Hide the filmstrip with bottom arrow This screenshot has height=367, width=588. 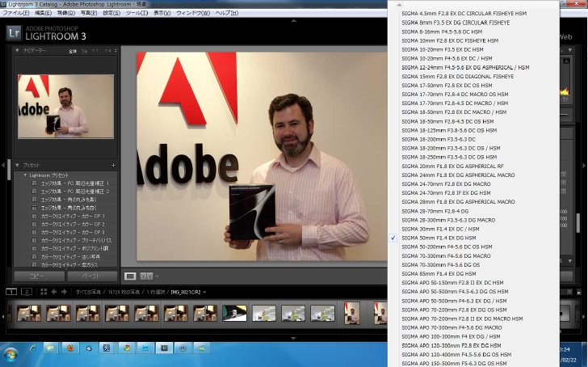294,338
